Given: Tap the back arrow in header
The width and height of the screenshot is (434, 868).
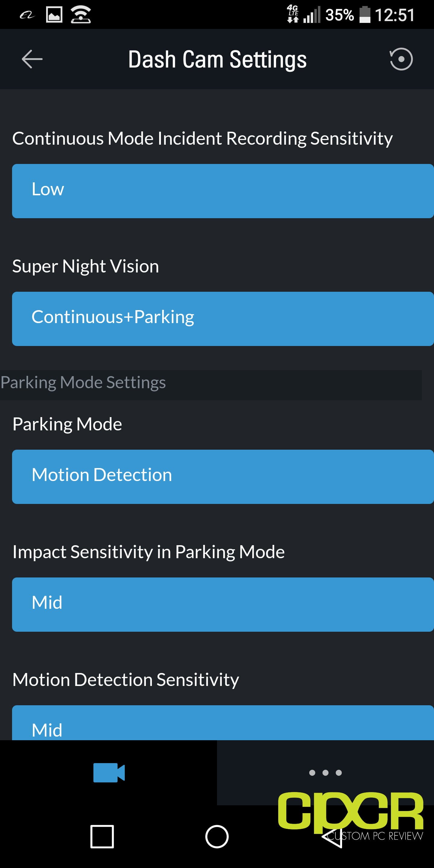Looking at the screenshot, I should [x=32, y=59].
